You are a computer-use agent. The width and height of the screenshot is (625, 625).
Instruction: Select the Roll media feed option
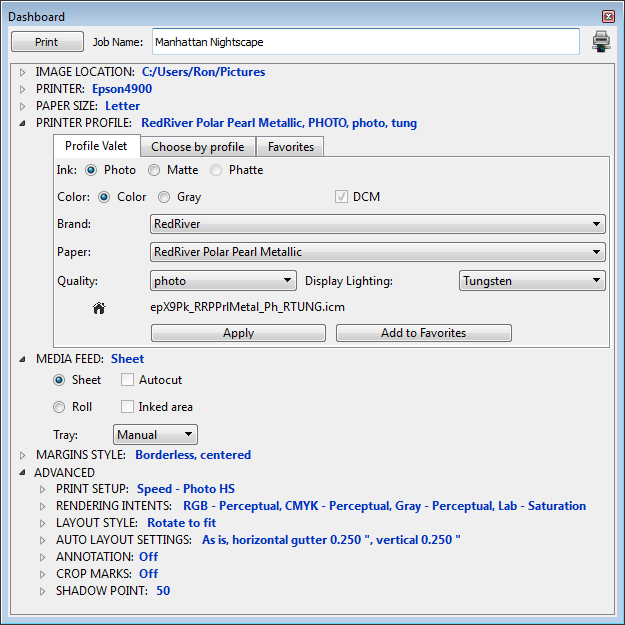(x=59, y=407)
